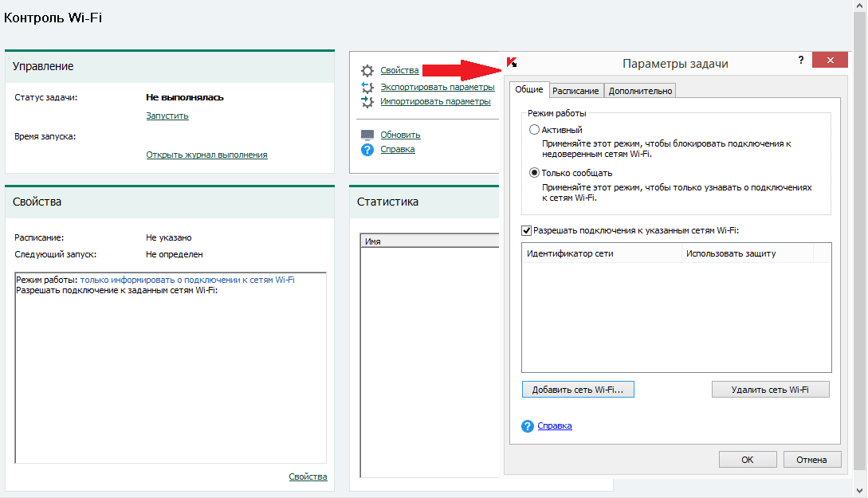Select the Активный mode radio button
The image size is (868, 498).
tap(534, 129)
